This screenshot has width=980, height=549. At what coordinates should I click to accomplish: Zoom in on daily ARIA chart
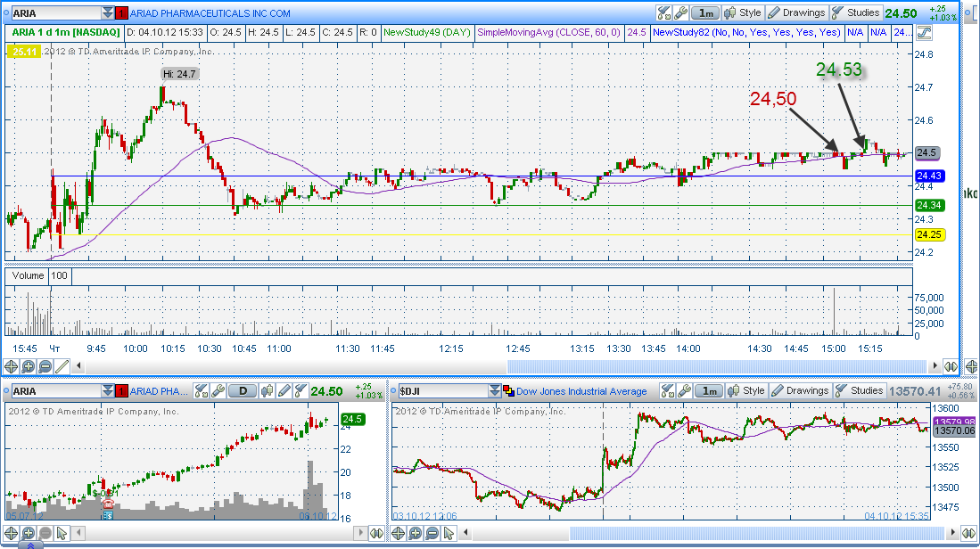click(x=29, y=533)
